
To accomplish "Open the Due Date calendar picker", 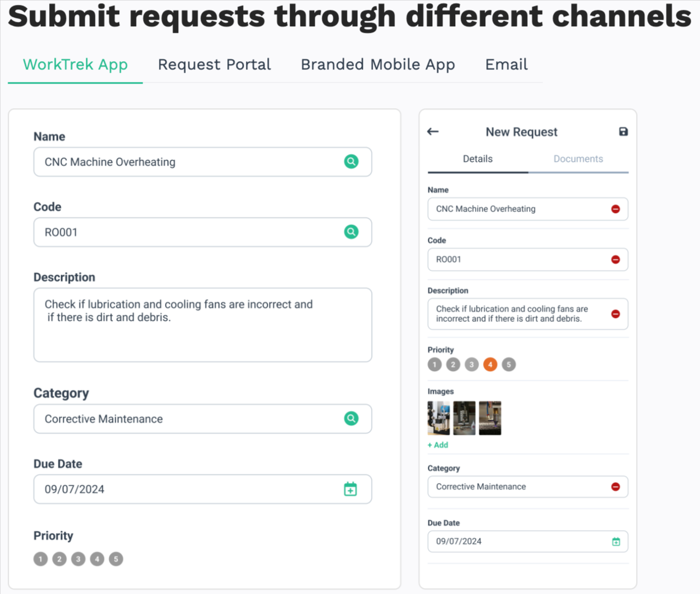I will [350, 489].
